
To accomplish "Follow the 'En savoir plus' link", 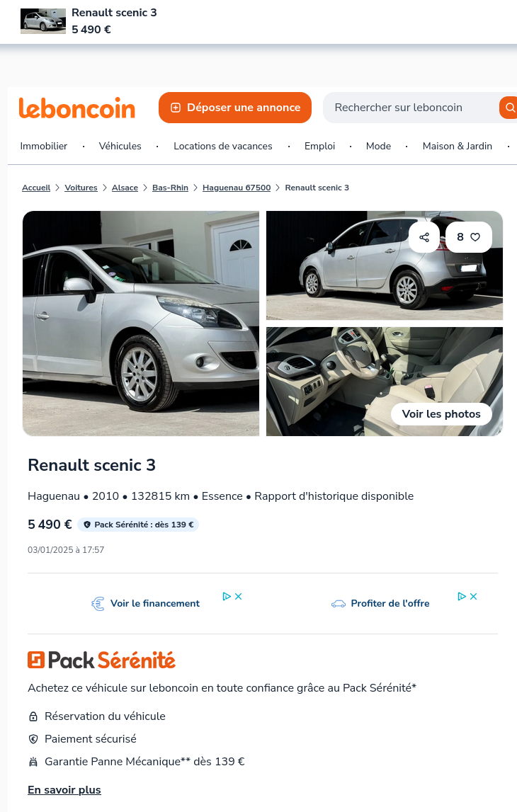I will (x=64, y=790).
